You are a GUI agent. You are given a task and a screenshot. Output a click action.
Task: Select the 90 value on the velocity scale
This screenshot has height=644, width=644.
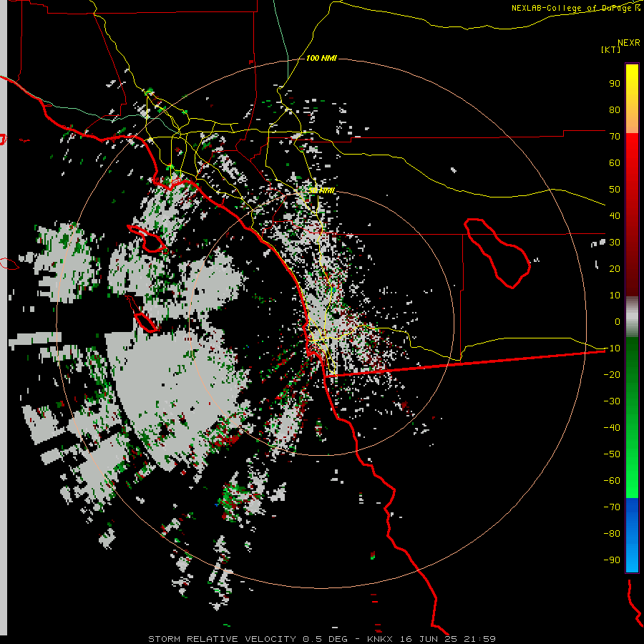(x=615, y=84)
